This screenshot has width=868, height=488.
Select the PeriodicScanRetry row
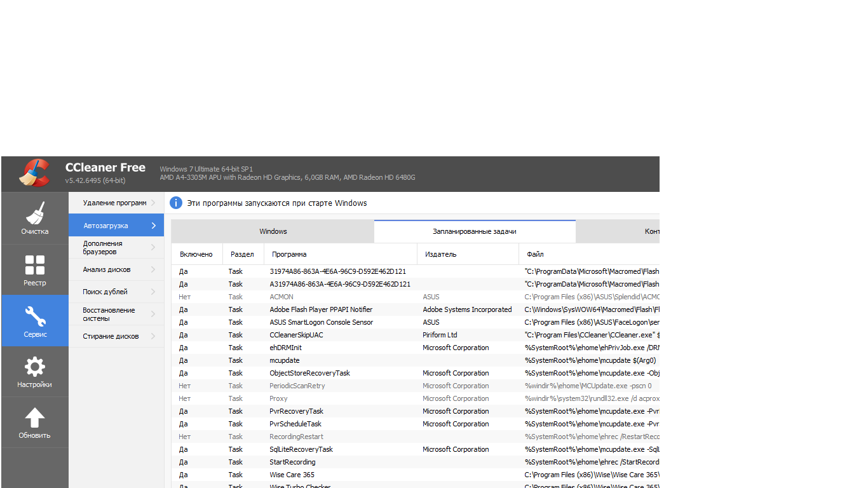416,386
